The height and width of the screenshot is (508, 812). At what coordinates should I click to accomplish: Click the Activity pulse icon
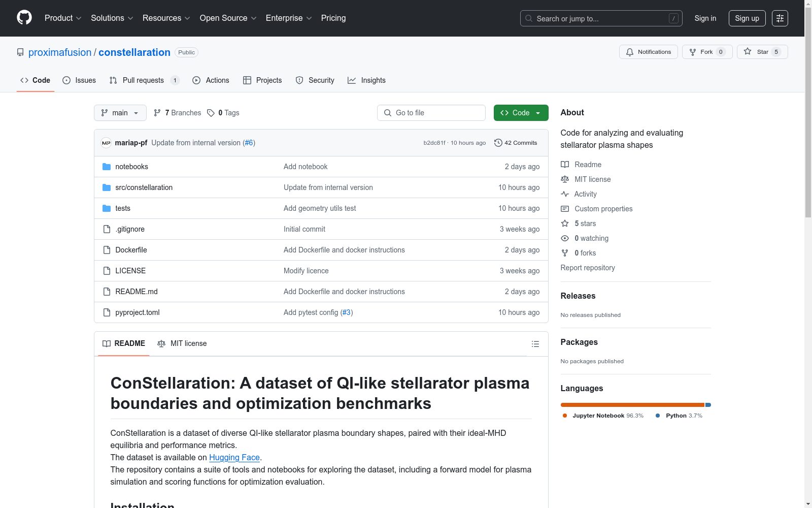(565, 194)
